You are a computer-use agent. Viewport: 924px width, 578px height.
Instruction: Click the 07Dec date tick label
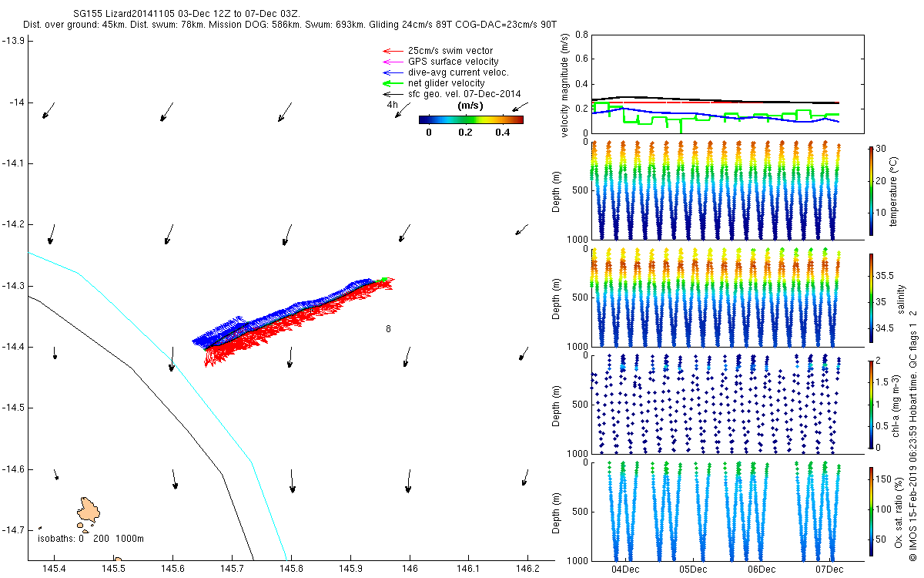(x=829, y=570)
